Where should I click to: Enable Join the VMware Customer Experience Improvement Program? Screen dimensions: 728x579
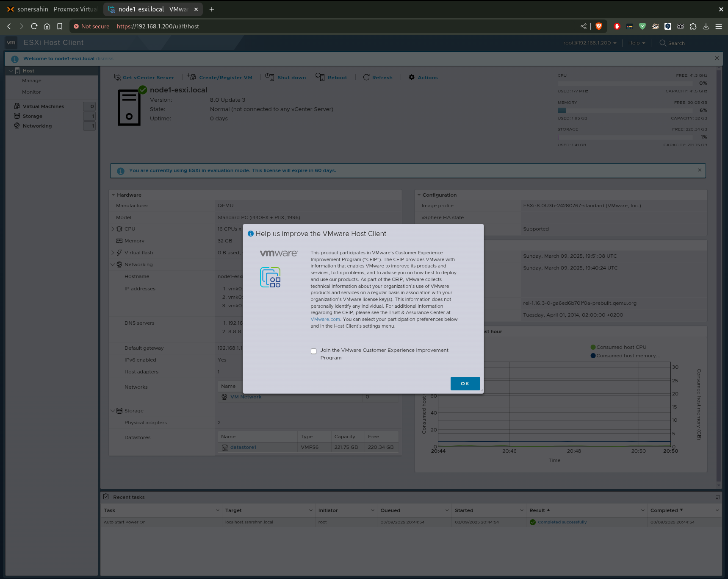coord(313,351)
